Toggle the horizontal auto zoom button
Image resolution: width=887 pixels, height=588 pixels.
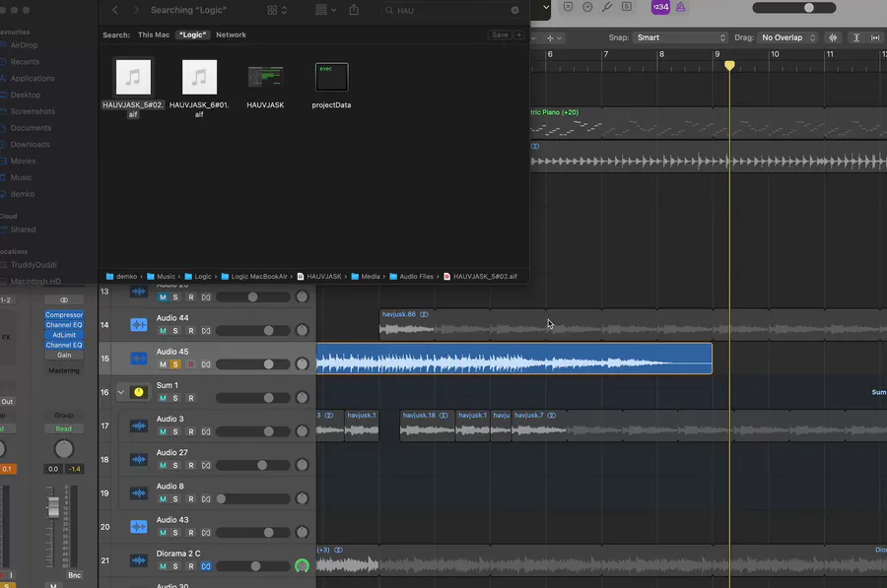(875, 37)
